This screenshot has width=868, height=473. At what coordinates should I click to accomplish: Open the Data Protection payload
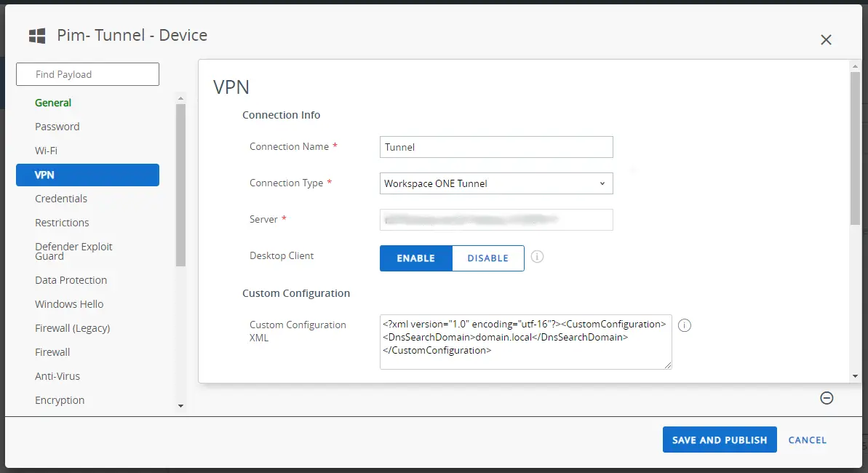71,280
